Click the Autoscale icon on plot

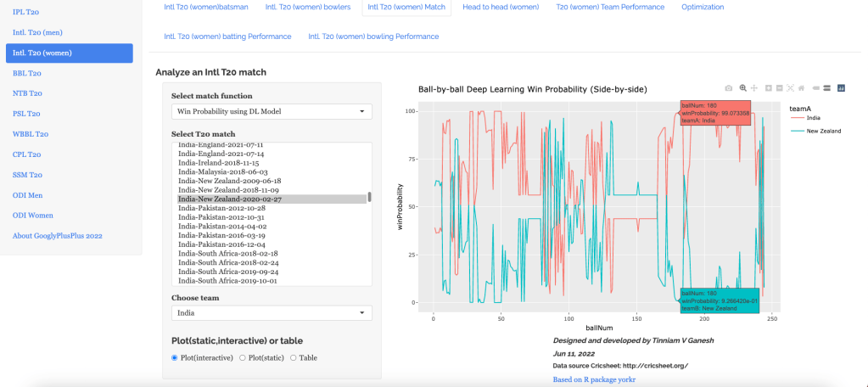tap(790, 88)
